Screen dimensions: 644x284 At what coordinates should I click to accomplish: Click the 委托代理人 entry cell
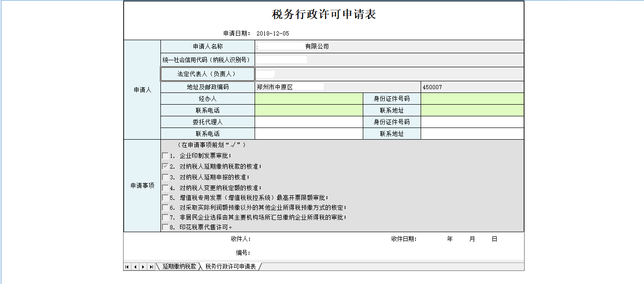coord(308,122)
